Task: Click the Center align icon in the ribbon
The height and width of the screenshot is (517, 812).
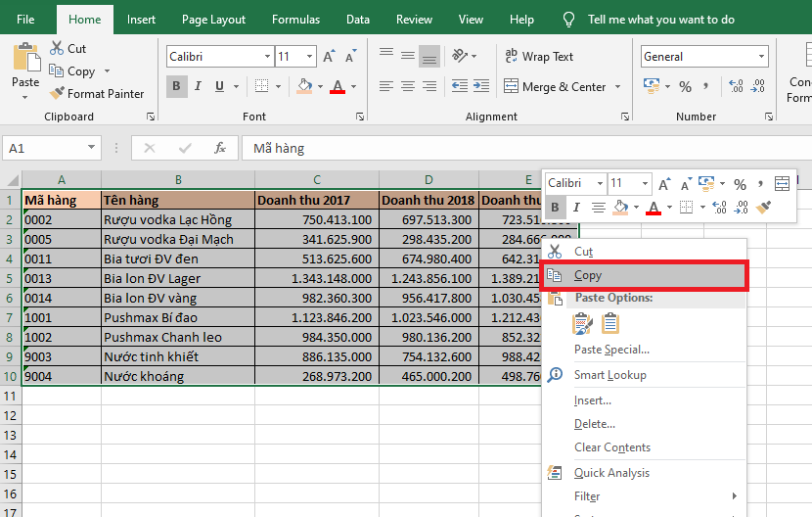Action: pos(407,86)
